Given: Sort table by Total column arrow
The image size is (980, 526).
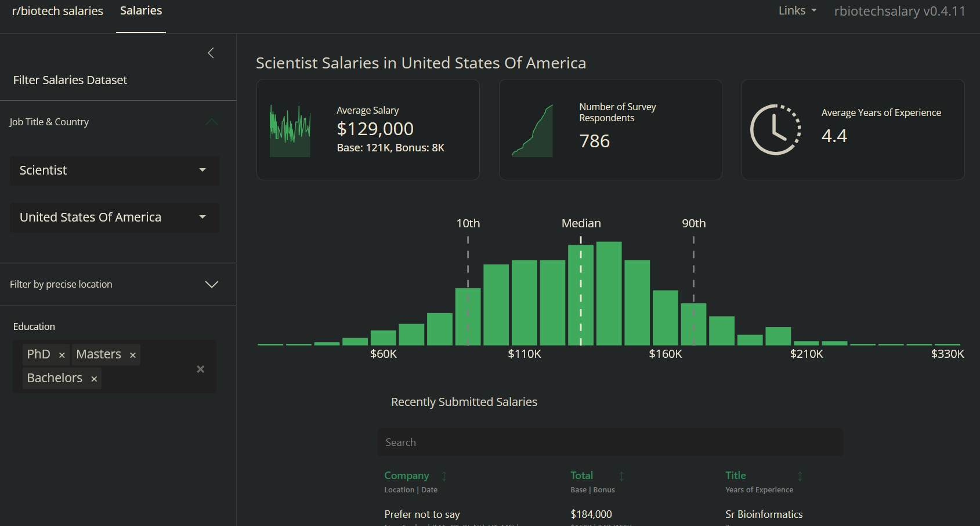Looking at the screenshot, I should 621,476.
